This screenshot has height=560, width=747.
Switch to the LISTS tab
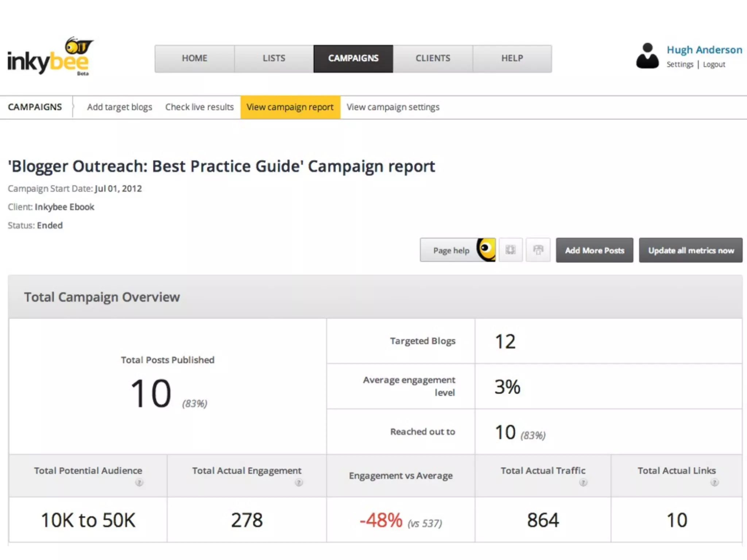[x=274, y=59]
